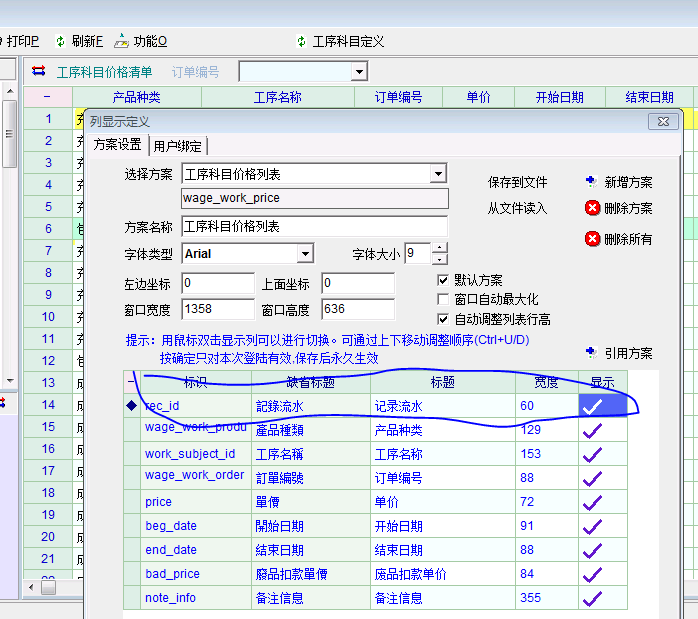Click the 引用方案 plus icon
Viewport: 698px width, 619px height.
[592, 353]
